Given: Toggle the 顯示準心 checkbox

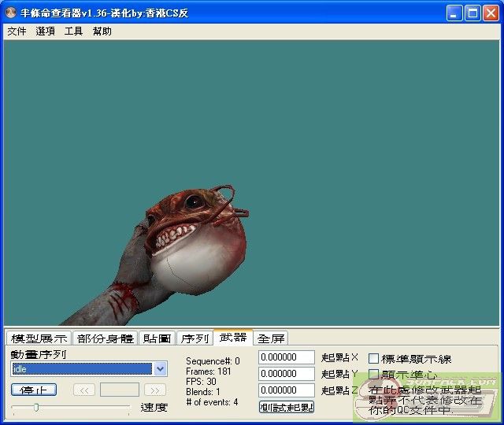Looking at the screenshot, I should [x=374, y=375].
